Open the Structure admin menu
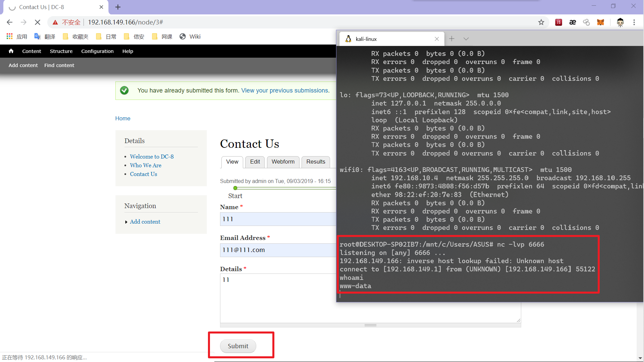The image size is (644, 362). tap(61, 51)
